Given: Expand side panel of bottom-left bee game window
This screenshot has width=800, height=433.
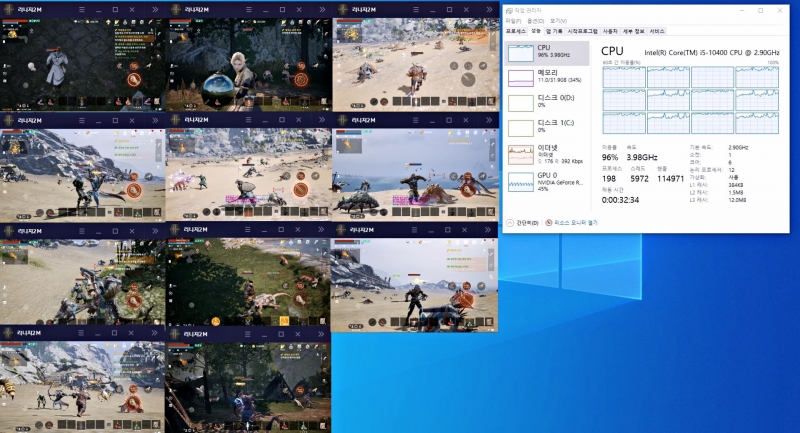Looking at the screenshot, I should point(154,333).
